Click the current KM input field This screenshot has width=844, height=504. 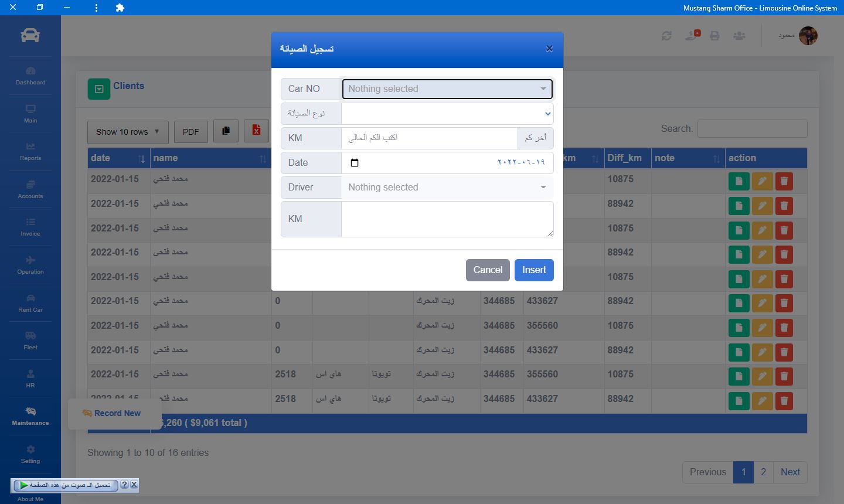(x=429, y=138)
